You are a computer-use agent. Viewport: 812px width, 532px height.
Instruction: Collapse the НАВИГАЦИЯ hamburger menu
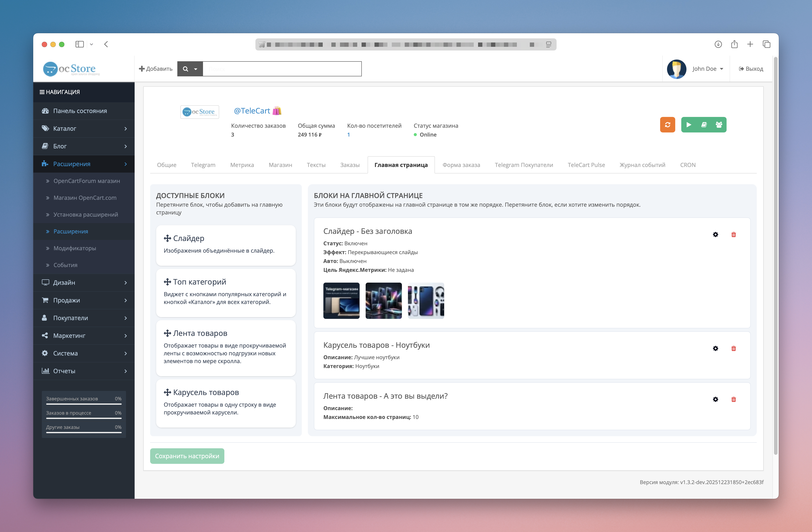(x=42, y=92)
